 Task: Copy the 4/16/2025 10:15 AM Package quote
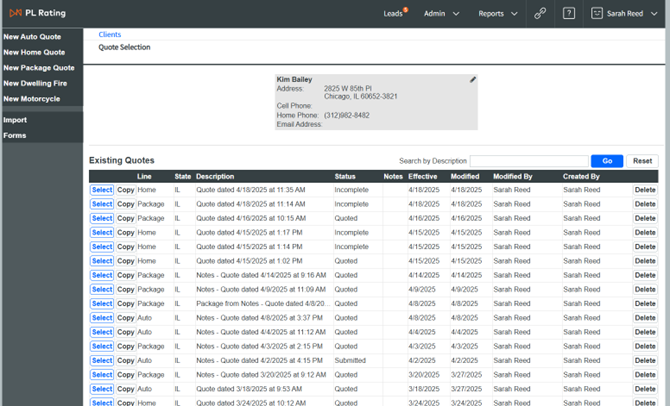click(126, 218)
